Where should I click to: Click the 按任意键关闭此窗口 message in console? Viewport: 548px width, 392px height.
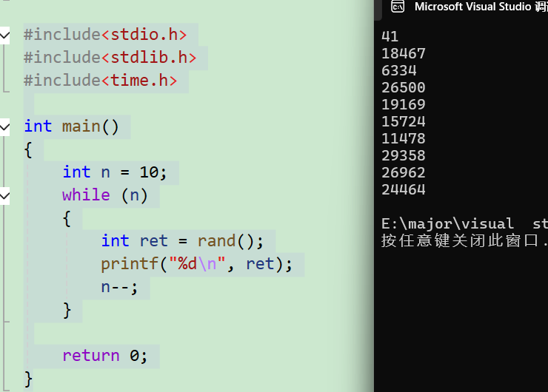click(464, 240)
